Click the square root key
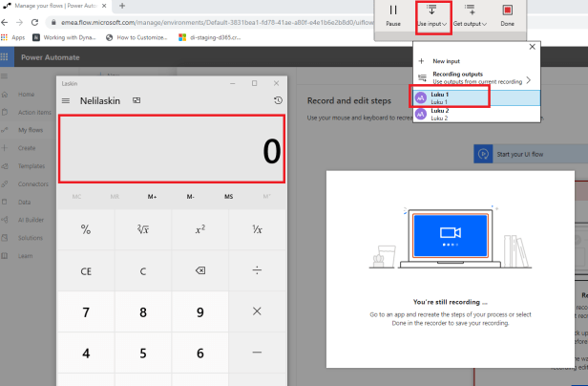This screenshot has height=386, width=588. click(143, 229)
